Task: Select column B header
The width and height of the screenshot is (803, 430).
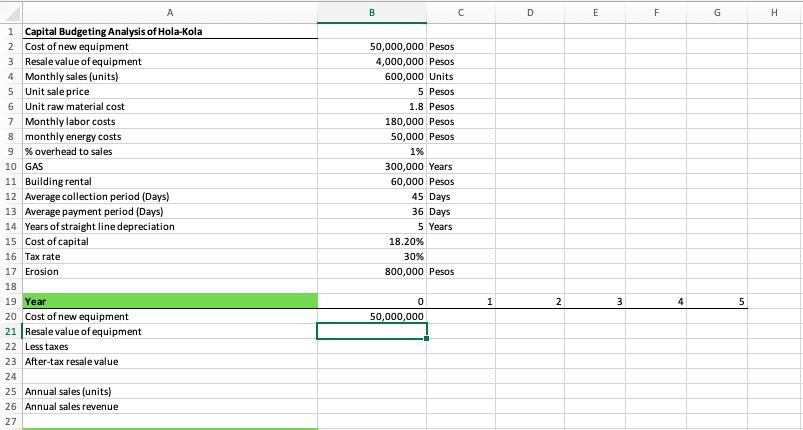Action: tap(372, 13)
